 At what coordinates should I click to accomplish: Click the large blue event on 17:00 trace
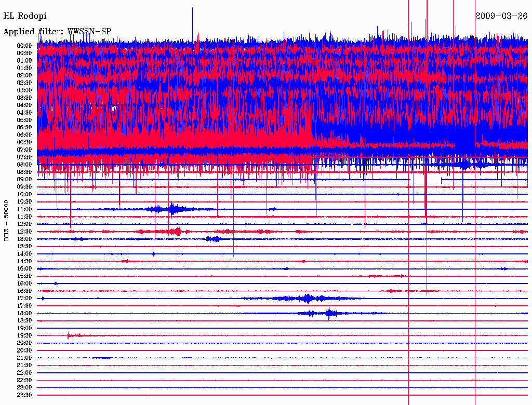tap(308, 299)
